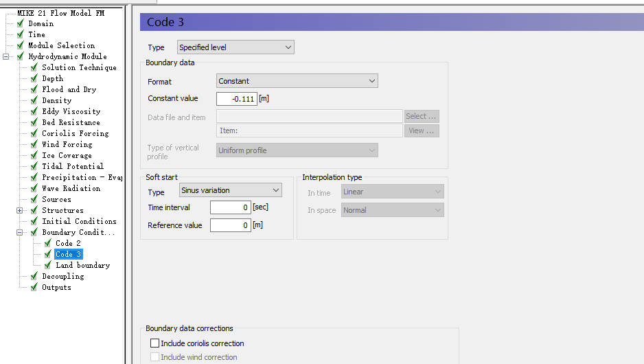644x364 pixels.
Task: Click the Constant value input field
Action: (x=236, y=99)
